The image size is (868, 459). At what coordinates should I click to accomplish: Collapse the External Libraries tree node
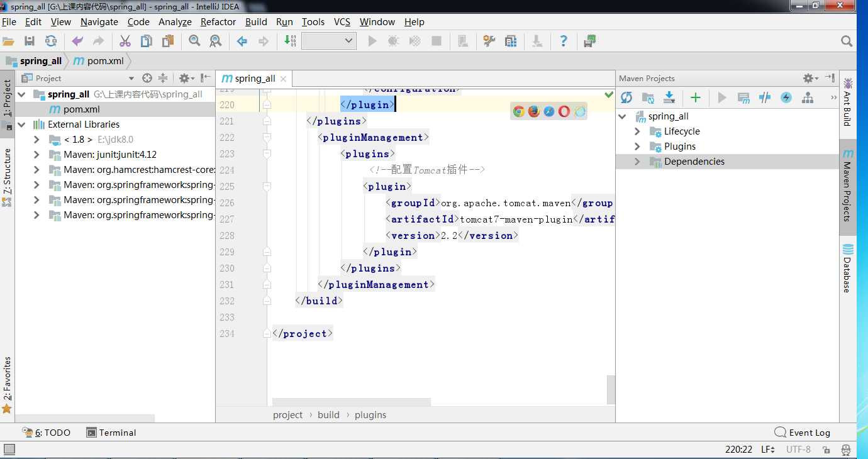22,124
